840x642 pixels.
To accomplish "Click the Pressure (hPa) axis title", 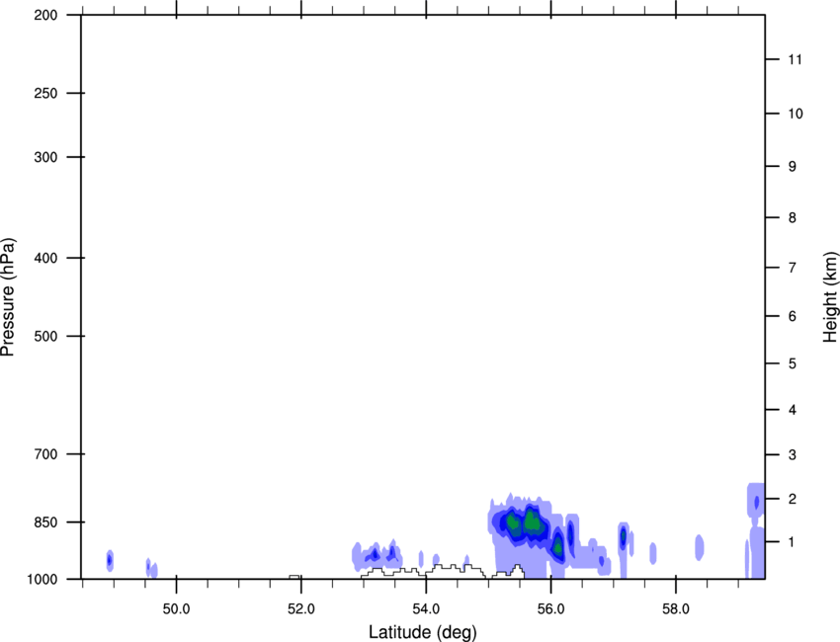I will click(9, 297).
